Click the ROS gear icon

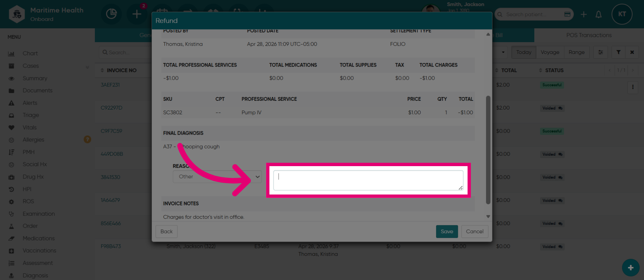click(11, 202)
